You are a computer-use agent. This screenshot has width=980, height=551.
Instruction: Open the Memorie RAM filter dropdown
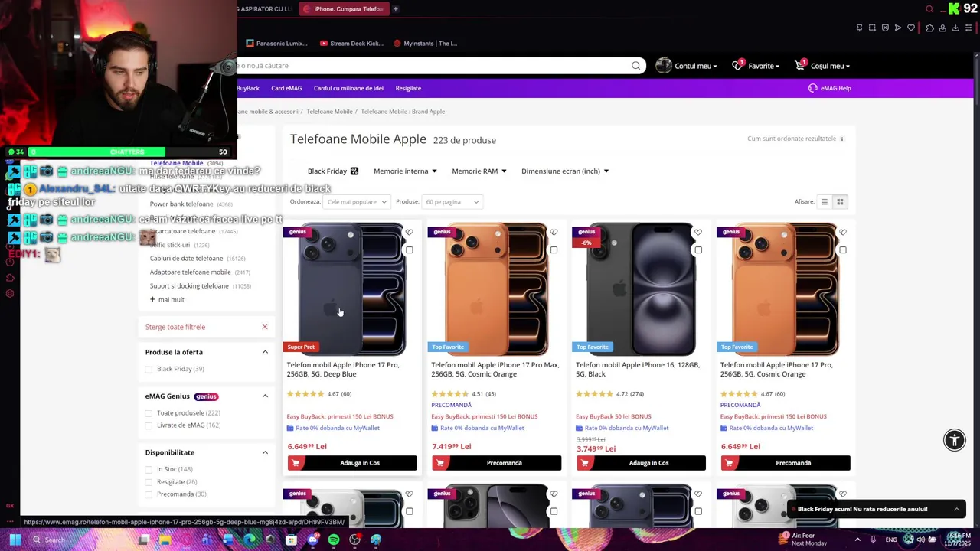[479, 171]
